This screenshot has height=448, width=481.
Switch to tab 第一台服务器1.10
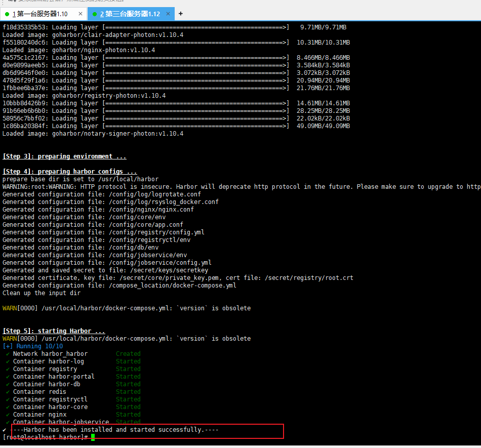click(43, 14)
